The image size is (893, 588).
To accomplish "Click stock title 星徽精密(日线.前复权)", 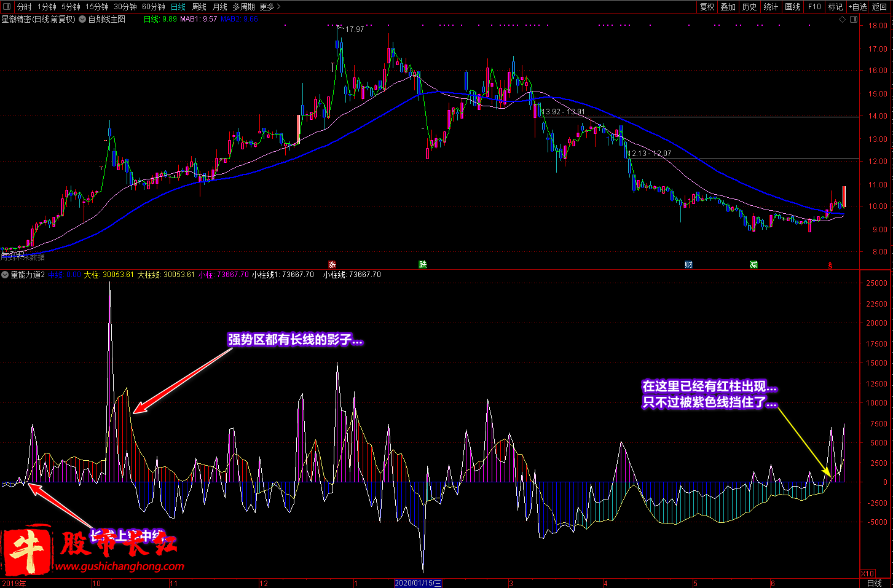I will point(39,19).
